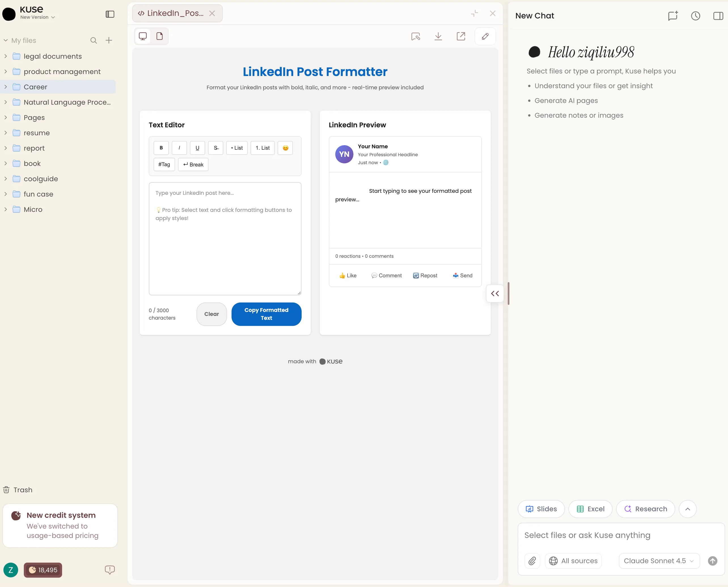This screenshot has height=587, width=728.
Task: Apply Underline formatting button
Action: 197,148
